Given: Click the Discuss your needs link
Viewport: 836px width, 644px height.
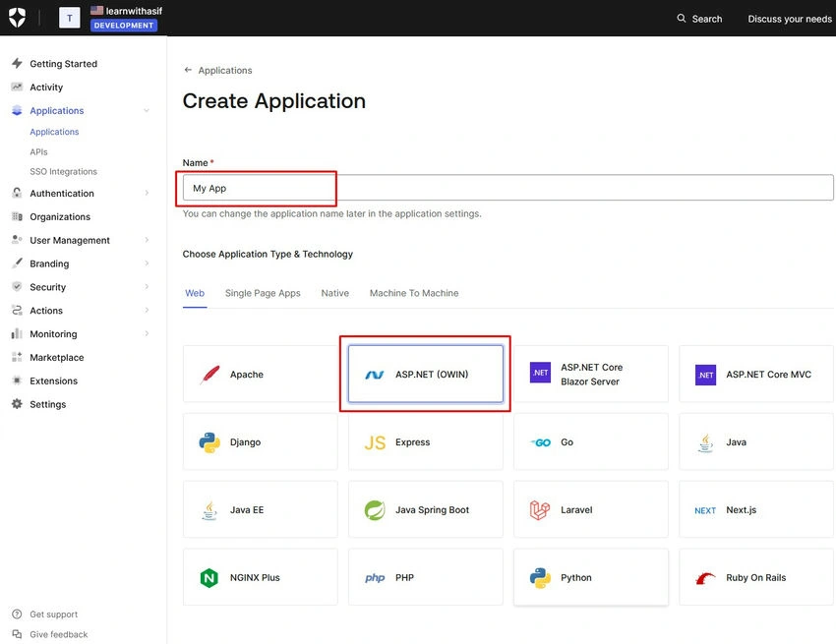Looking at the screenshot, I should [x=790, y=19].
